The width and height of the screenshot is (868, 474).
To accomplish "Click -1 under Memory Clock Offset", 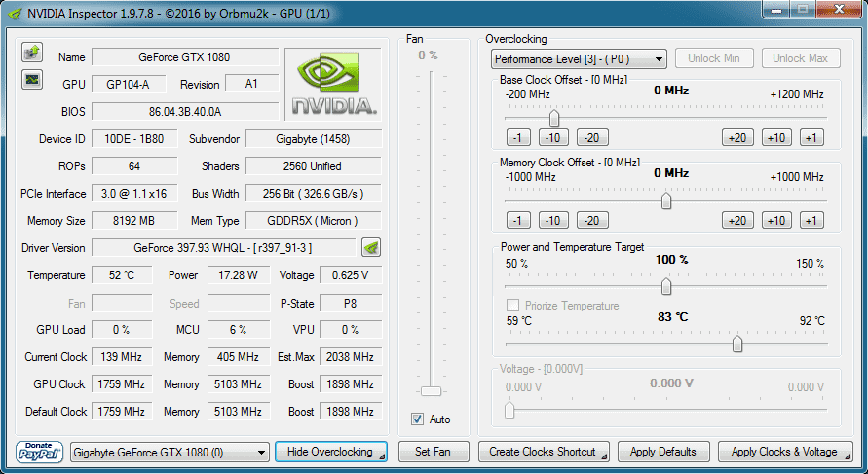I will [518, 221].
